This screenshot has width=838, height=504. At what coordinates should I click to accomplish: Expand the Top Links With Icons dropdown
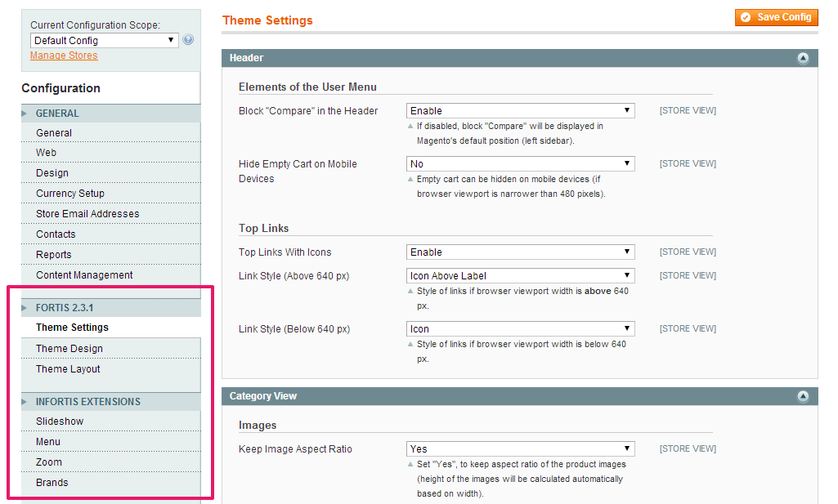pos(520,252)
